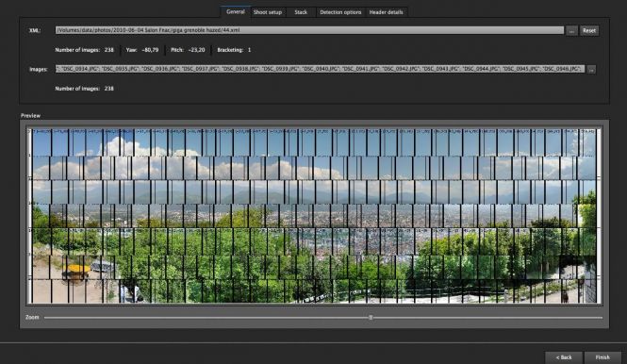The image size is (627, 364).
Task: Select the Yaw value -80,79
Action: point(150,50)
